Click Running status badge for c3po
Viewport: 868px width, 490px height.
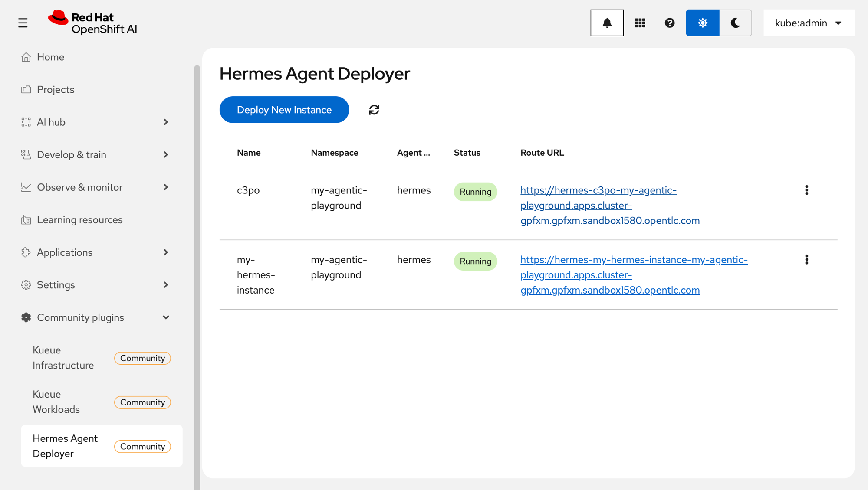[x=475, y=192]
